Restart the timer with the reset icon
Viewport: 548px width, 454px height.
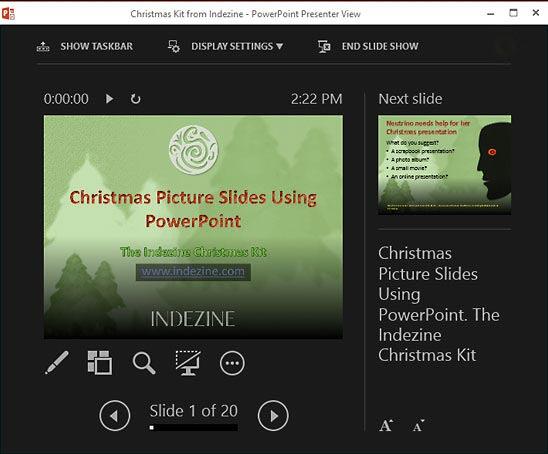tap(136, 99)
